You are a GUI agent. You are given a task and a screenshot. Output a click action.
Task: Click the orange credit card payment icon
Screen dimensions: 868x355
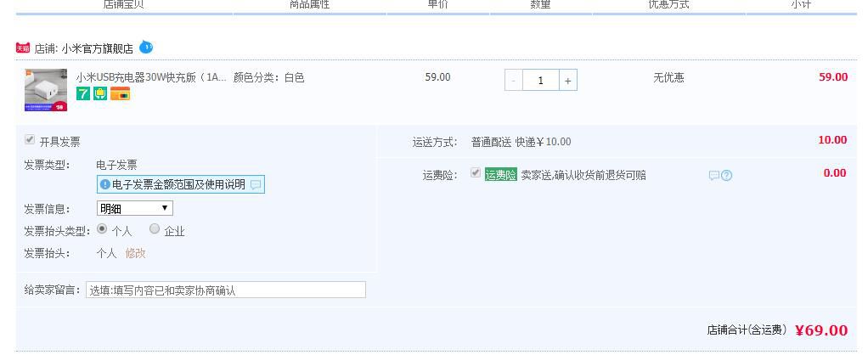click(120, 93)
